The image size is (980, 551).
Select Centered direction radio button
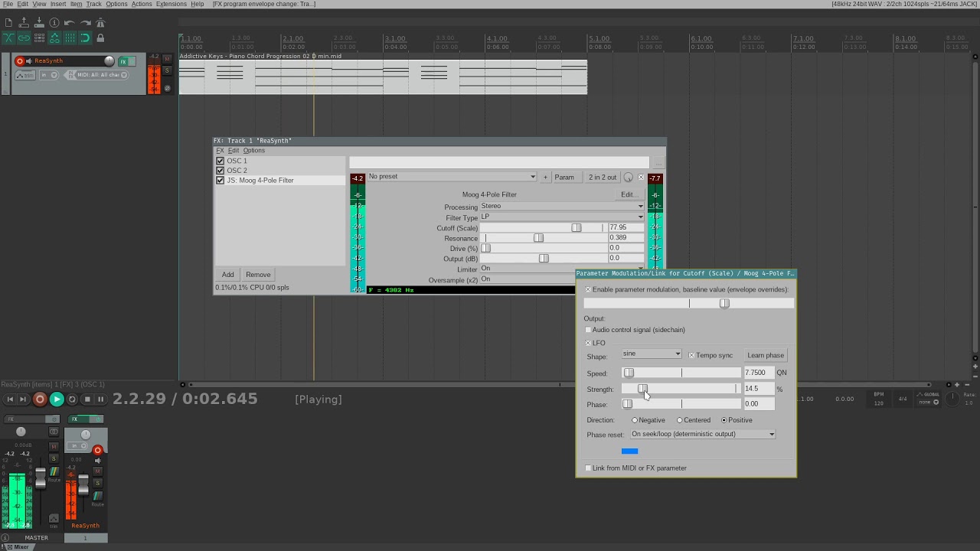pyautogui.click(x=679, y=420)
